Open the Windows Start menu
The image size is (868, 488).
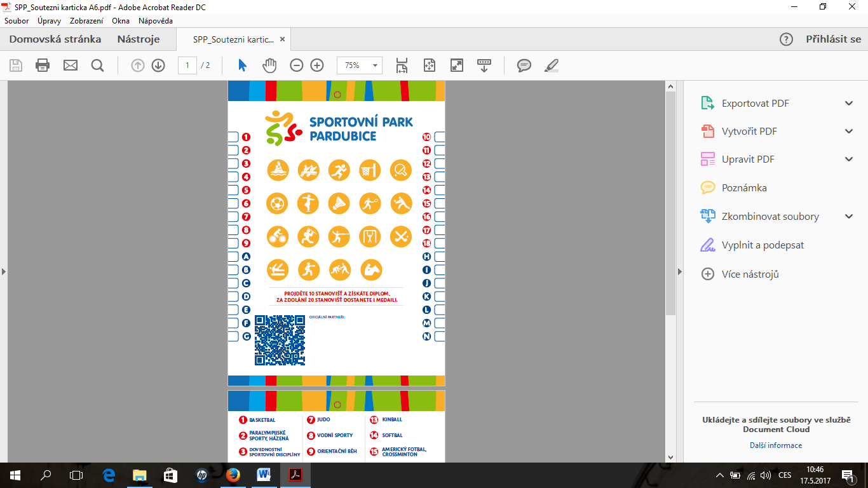point(15,475)
